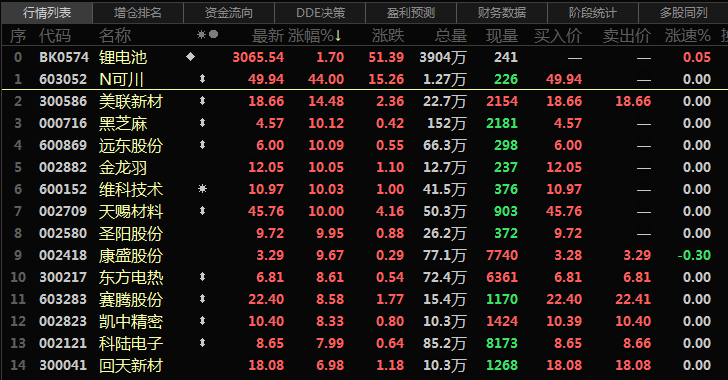Click the info marker beside 黑芝麻
The width and height of the screenshot is (728, 380).
(x=202, y=123)
